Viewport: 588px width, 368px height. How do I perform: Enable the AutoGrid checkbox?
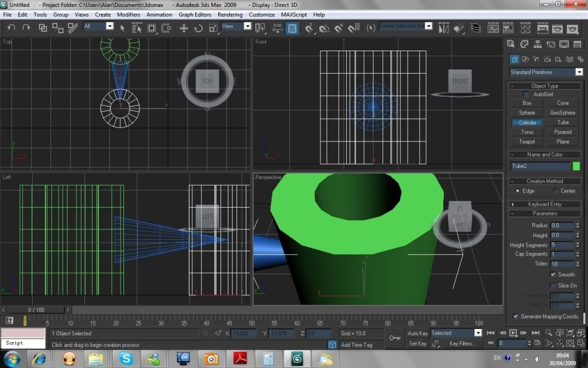[x=526, y=94]
